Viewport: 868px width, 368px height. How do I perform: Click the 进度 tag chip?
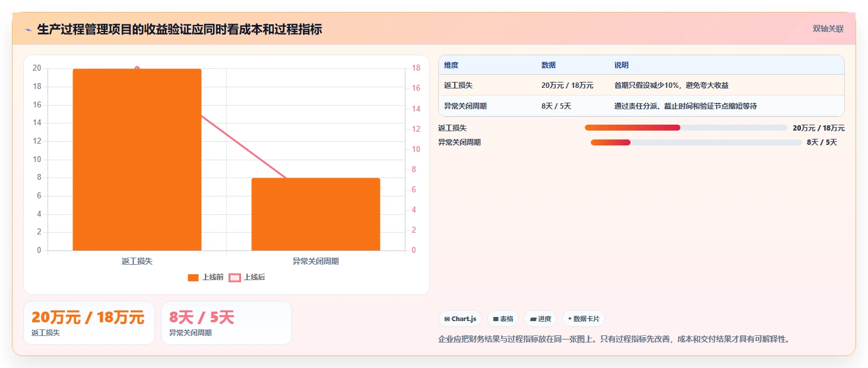pos(540,319)
